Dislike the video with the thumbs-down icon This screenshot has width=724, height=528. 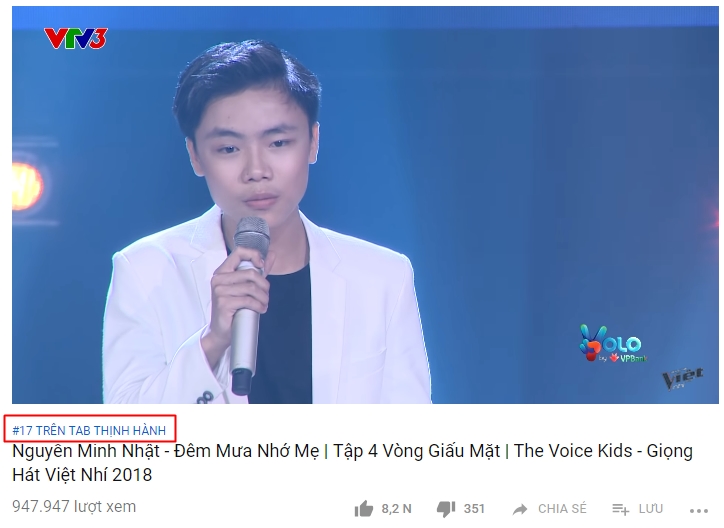(446, 510)
